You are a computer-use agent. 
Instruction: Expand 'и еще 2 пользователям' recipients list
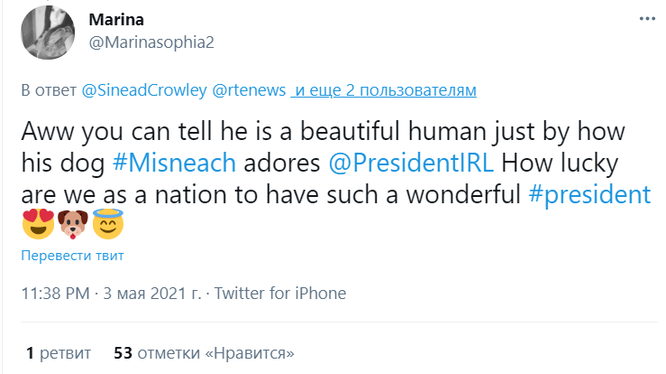click(x=384, y=90)
